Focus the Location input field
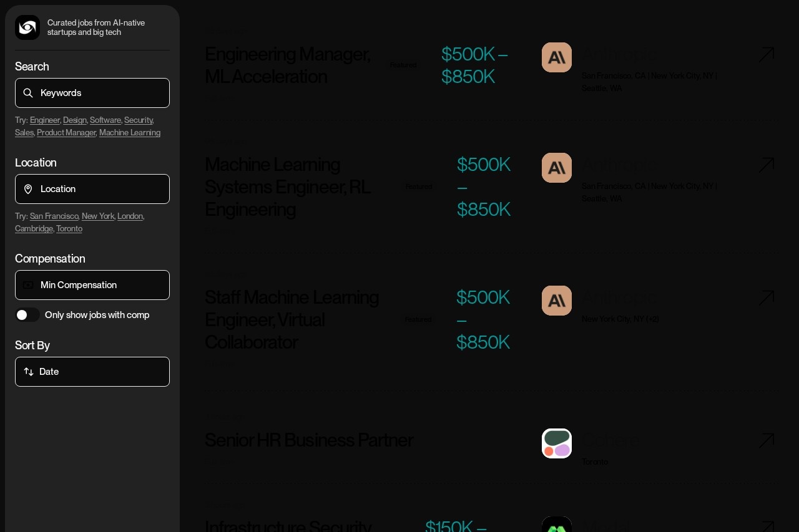Image resolution: width=799 pixels, height=532 pixels. point(100,189)
